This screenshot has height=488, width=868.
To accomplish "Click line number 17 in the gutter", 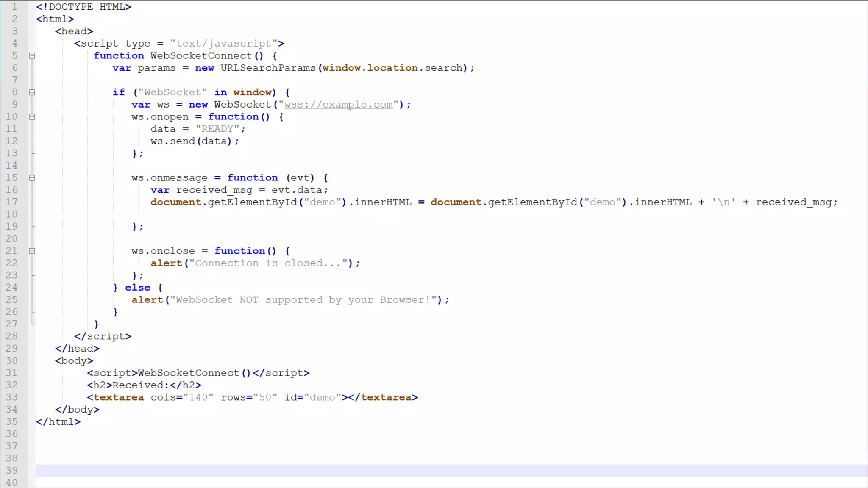I will (11, 202).
